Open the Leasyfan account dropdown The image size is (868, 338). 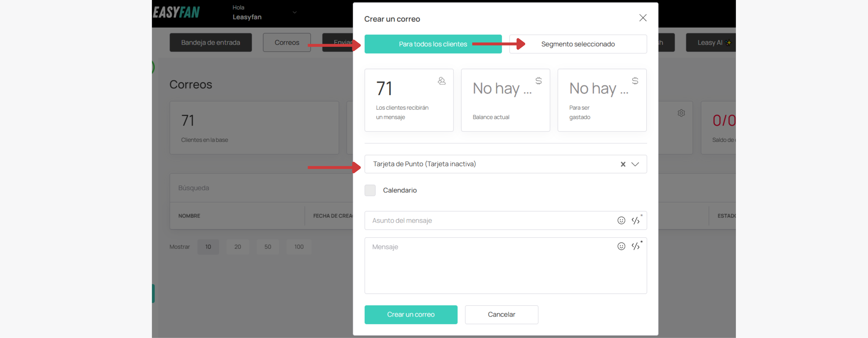294,13
